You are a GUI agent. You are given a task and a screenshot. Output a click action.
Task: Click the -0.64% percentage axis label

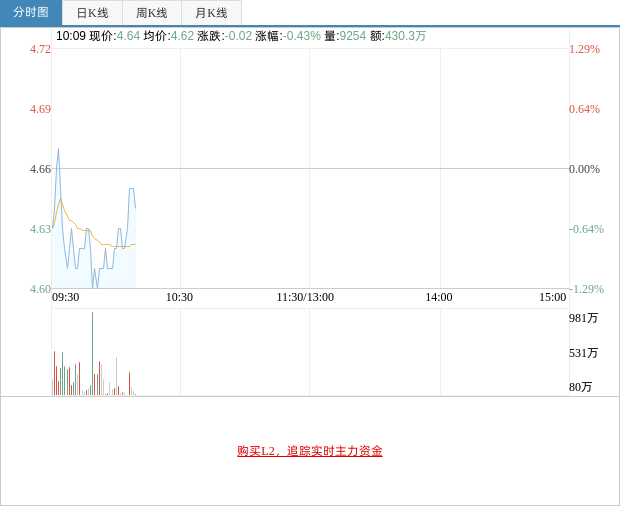point(587,229)
